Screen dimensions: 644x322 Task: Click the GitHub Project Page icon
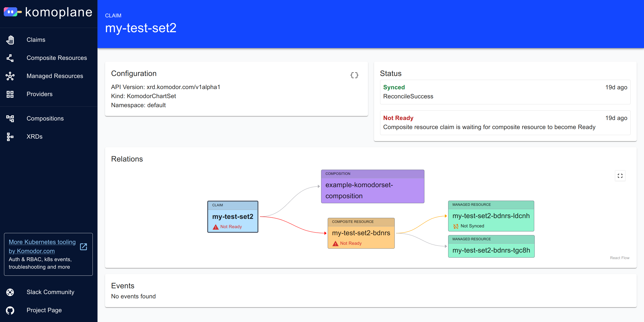tap(10, 310)
